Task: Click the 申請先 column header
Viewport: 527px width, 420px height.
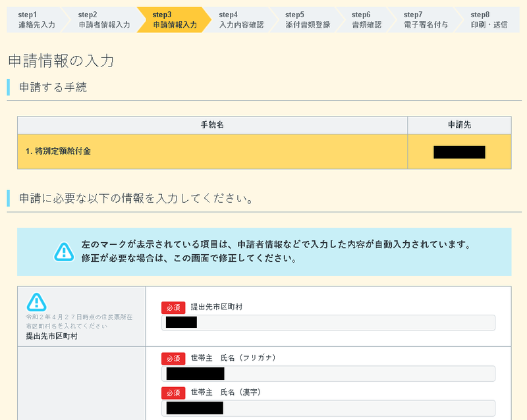Action: (x=459, y=125)
